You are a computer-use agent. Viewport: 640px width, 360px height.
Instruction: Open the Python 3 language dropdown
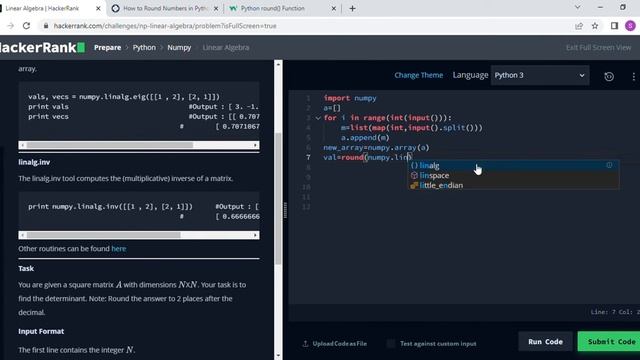(x=540, y=75)
